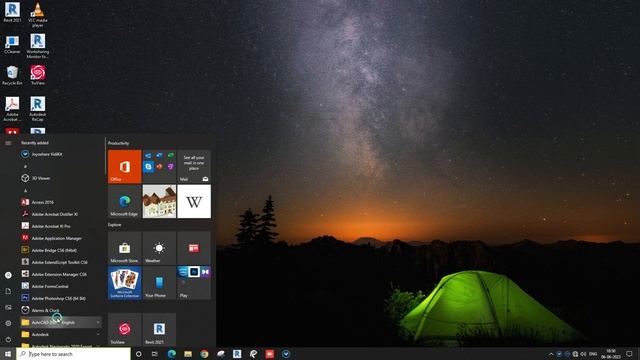Open the Wikipedia W tile

click(194, 201)
